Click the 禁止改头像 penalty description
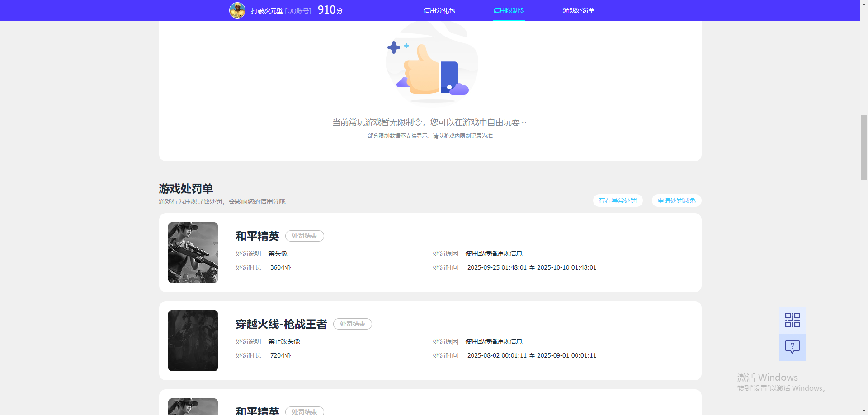Viewport: 868px width, 415px height. click(284, 341)
